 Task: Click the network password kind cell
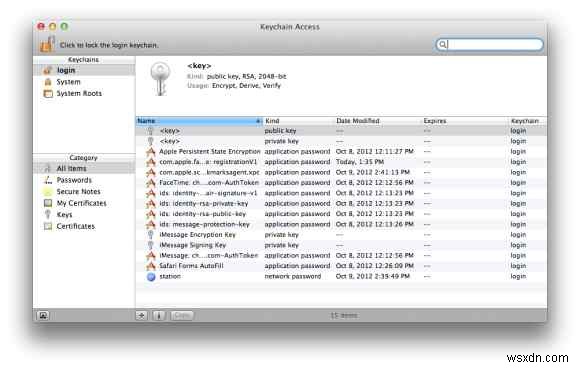click(293, 276)
